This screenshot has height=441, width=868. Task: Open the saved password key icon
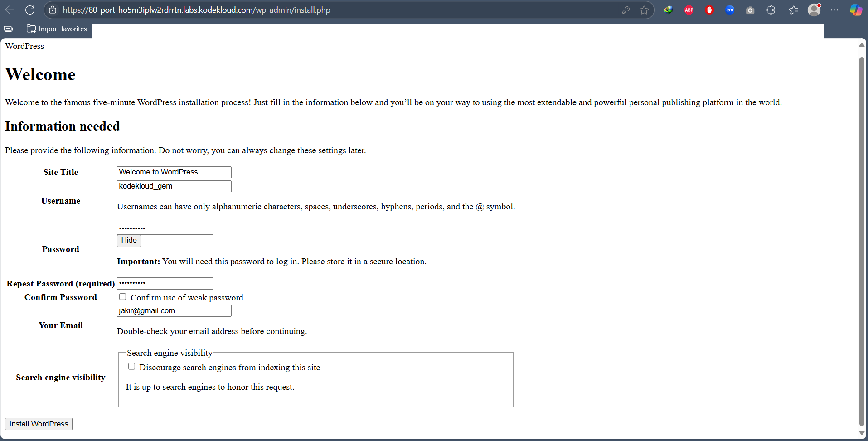click(626, 10)
